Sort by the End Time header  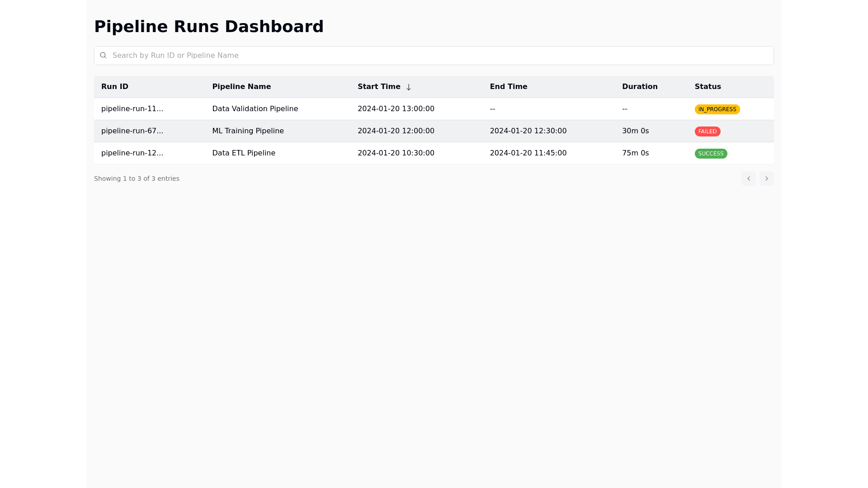(x=509, y=87)
